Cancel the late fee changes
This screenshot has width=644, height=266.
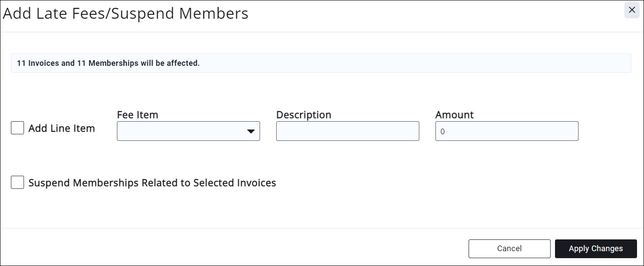pyautogui.click(x=509, y=248)
